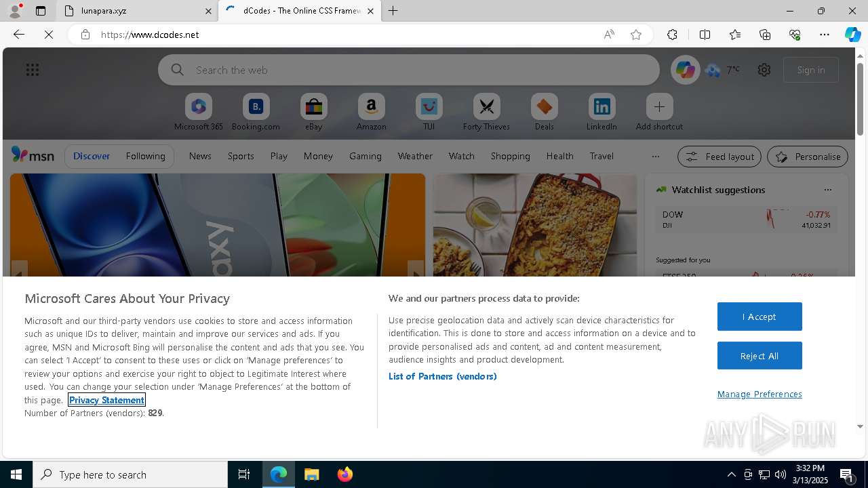The height and width of the screenshot is (488, 868).
Task: Open Edge Settings and more menu
Action: [x=825, y=35]
